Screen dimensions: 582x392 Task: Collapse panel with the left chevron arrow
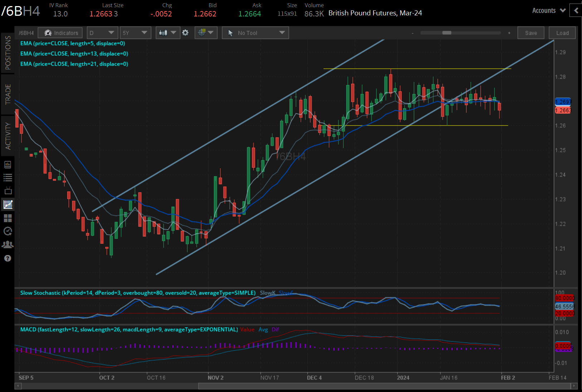[x=576, y=10]
